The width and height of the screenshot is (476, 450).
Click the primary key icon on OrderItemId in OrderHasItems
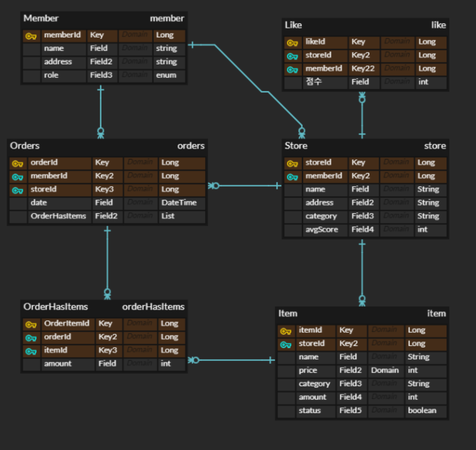point(31,323)
